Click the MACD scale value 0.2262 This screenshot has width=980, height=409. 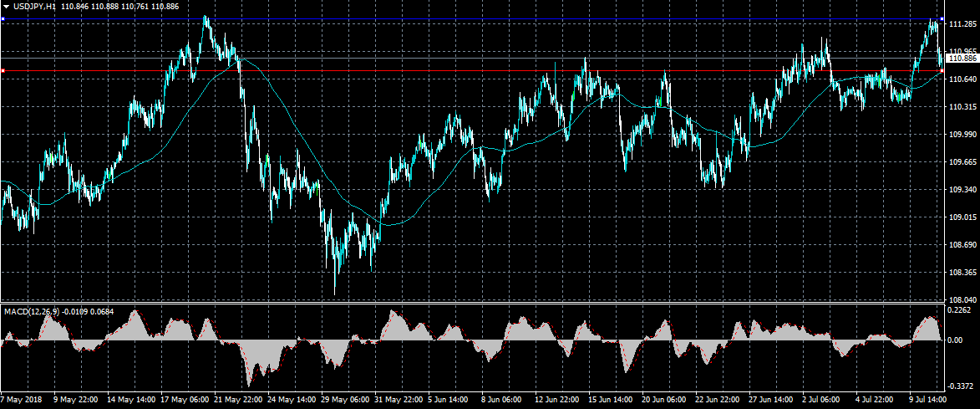[962, 309]
